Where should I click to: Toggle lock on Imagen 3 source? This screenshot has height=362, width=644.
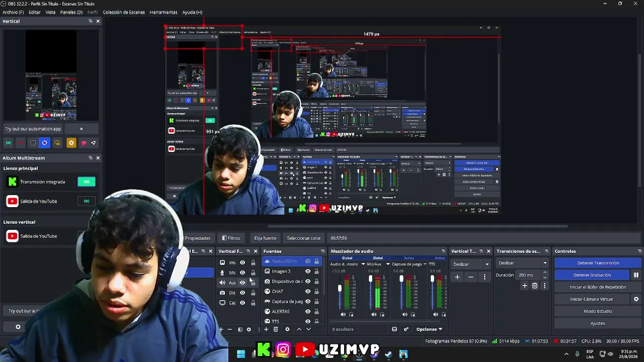[316, 271]
